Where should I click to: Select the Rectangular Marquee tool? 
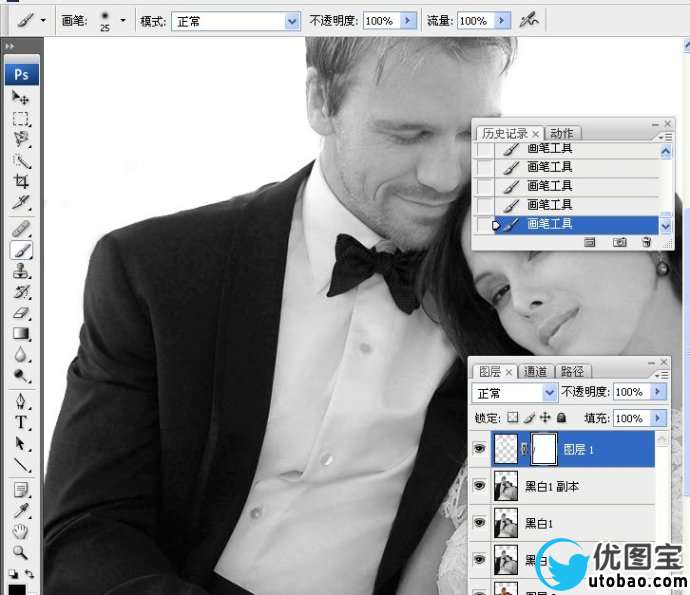click(20, 119)
